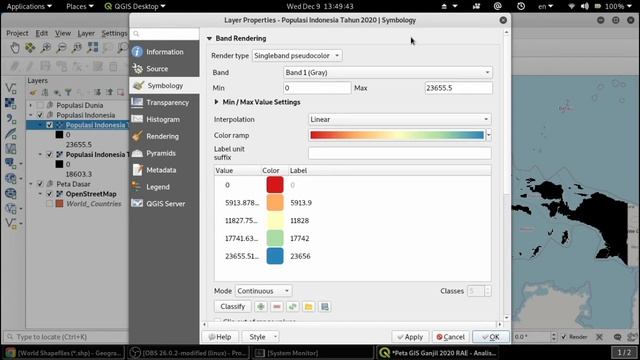This screenshot has width=640, height=360.
Task: Open the Source page in sidebar
Action: click(164, 69)
